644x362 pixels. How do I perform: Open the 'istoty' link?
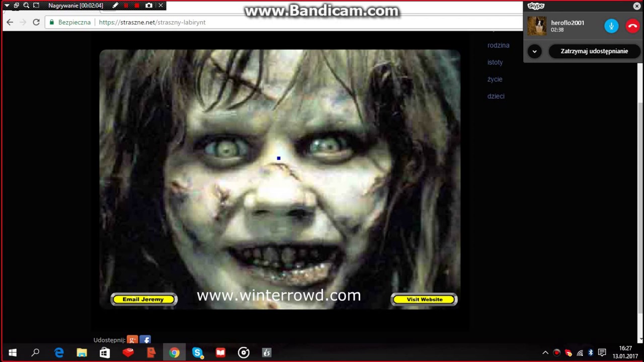[x=495, y=62]
